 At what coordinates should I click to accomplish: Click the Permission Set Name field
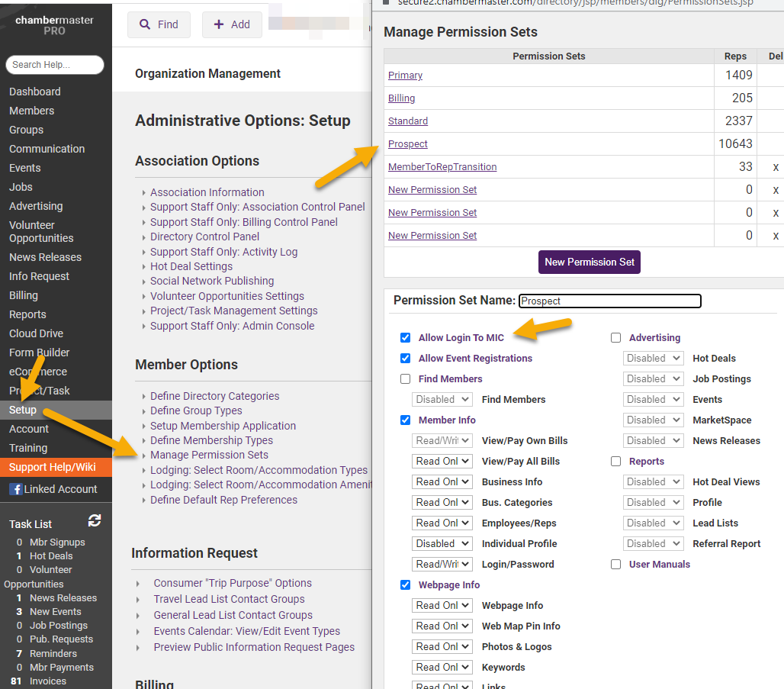609,301
